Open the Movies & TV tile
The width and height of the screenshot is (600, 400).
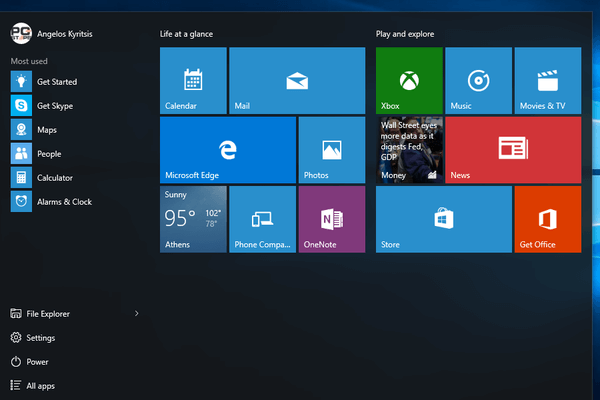click(x=548, y=80)
